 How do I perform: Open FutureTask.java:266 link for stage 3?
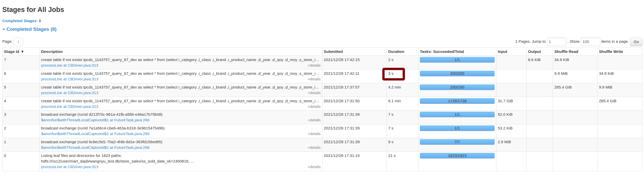coord(95,120)
